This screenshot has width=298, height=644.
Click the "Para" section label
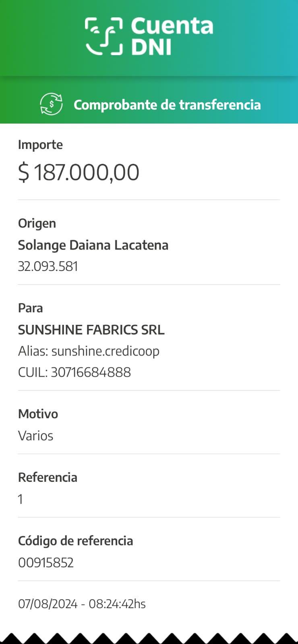[x=30, y=308]
